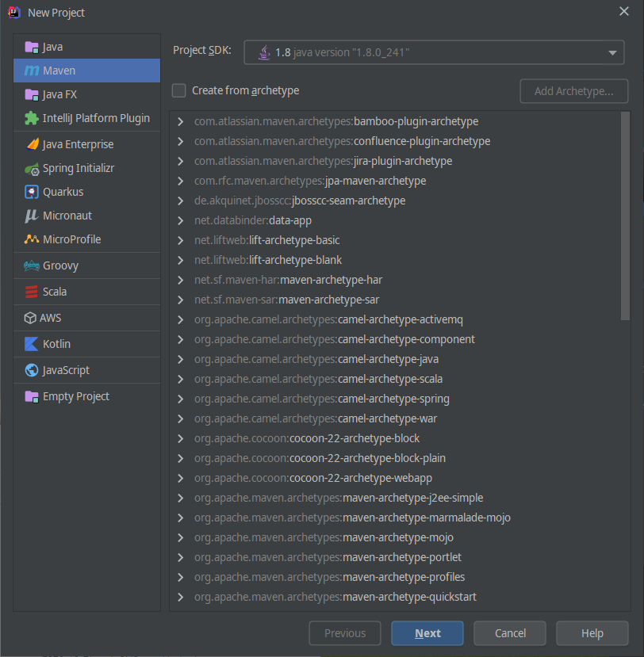Open the Project SDK dropdown arrow

pyautogui.click(x=612, y=53)
